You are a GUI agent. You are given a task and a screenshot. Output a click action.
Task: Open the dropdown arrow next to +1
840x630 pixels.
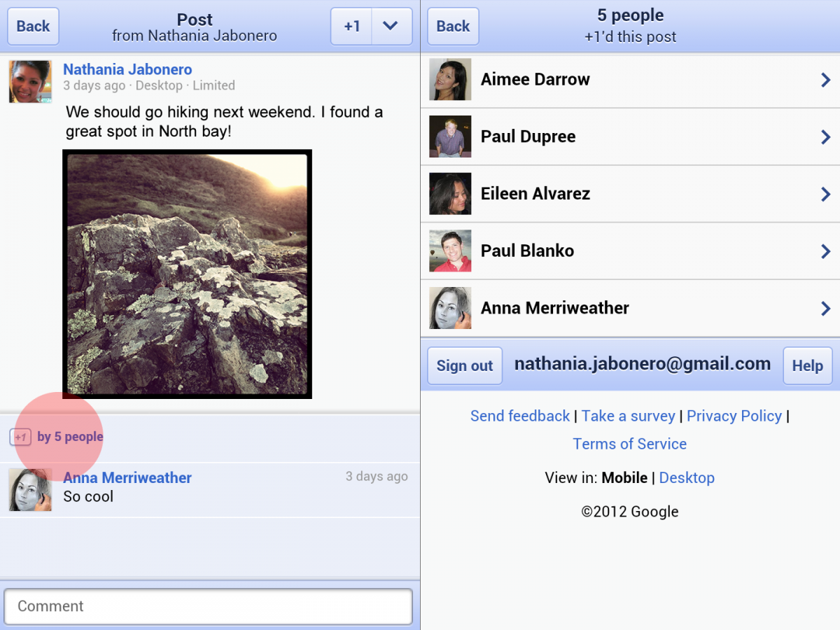391,27
